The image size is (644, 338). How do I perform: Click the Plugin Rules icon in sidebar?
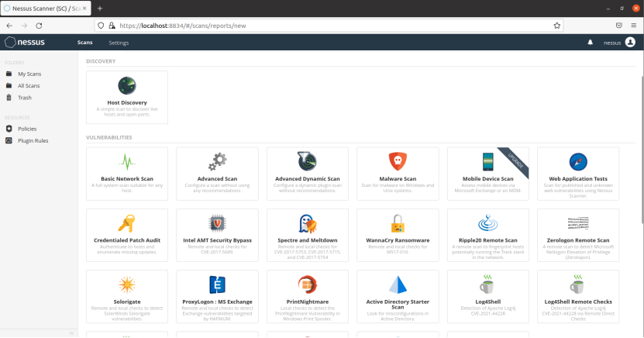click(x=9, y=140)
